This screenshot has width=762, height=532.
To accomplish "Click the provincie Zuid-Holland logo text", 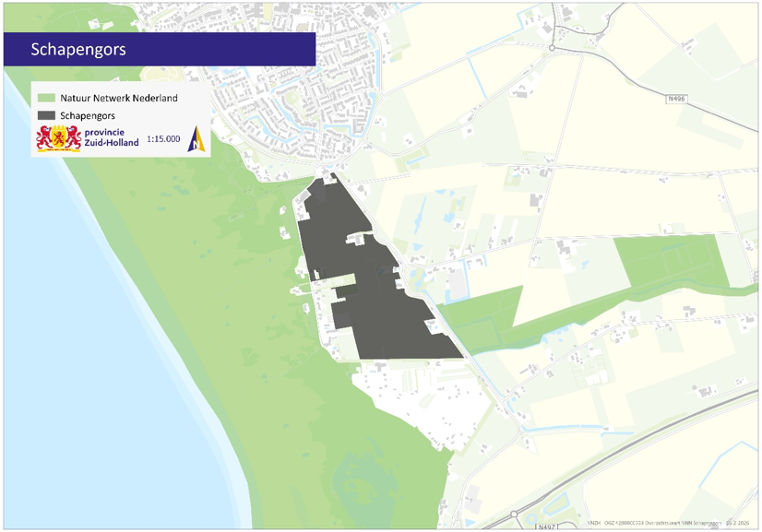I will coord(111,137).
